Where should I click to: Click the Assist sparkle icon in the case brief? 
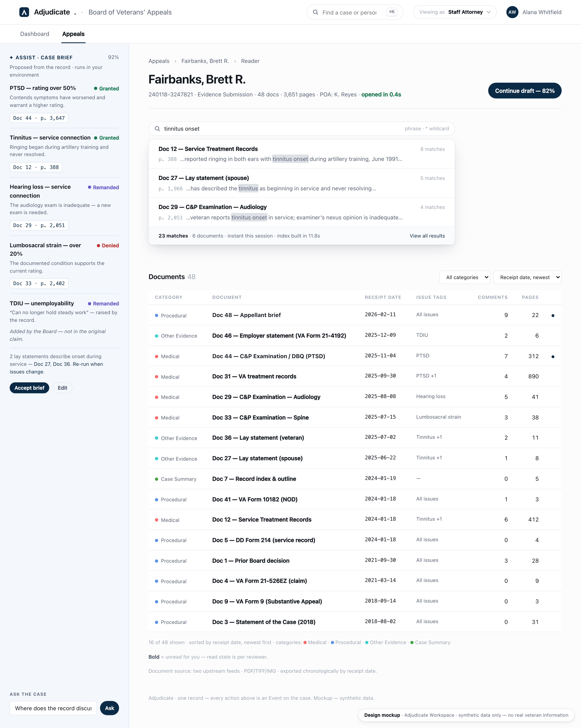click(x=11, y=57)
